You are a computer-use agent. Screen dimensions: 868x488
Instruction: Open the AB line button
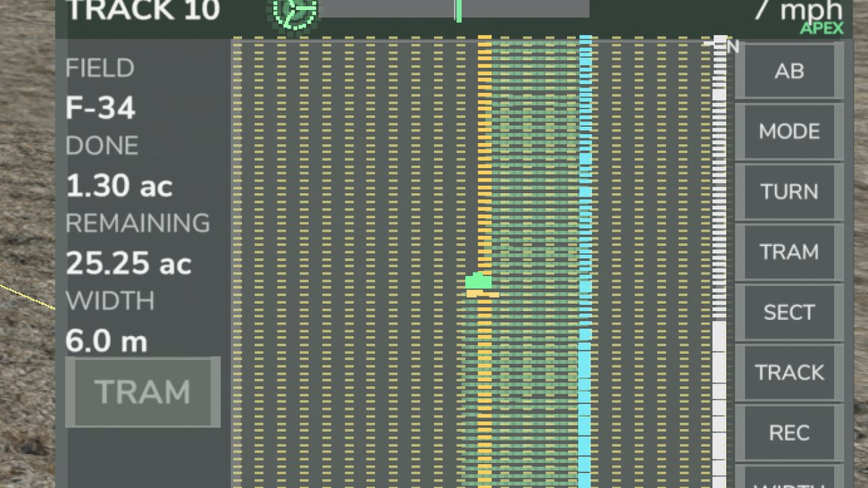point(789,71)
